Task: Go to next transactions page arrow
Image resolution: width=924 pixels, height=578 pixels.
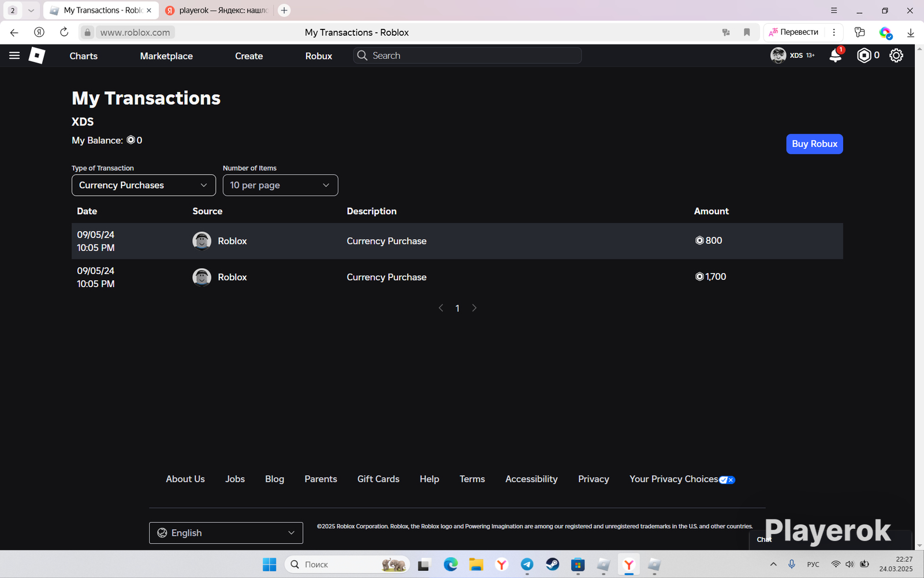Action: coord(474,308)
